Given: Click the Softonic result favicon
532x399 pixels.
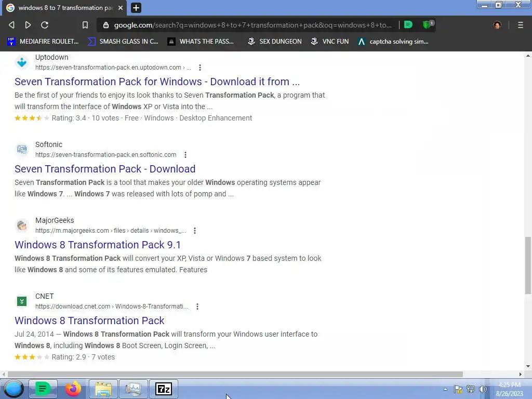Looking at the screenshot, I should point(22,149).
